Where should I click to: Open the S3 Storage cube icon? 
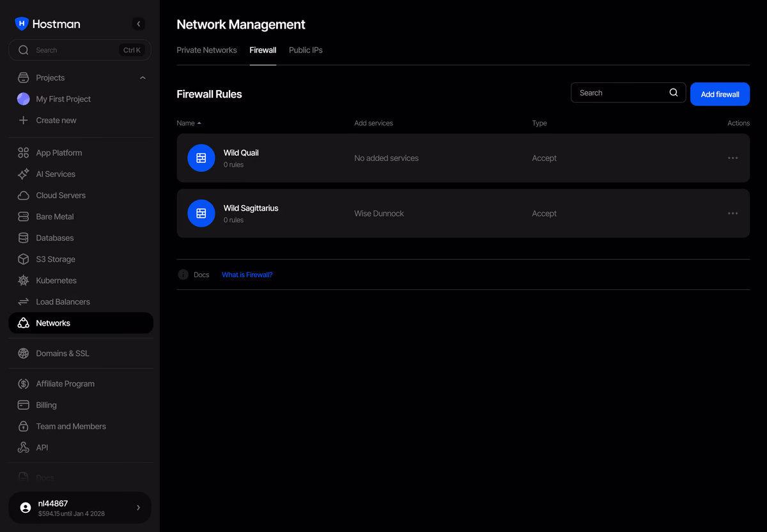click(x=24, y=259)
